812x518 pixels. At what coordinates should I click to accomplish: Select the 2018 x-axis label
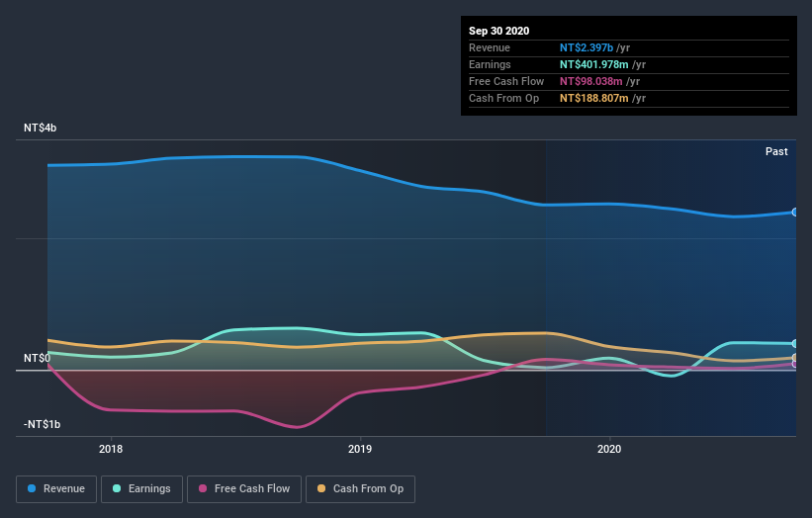tap(111, 449)
